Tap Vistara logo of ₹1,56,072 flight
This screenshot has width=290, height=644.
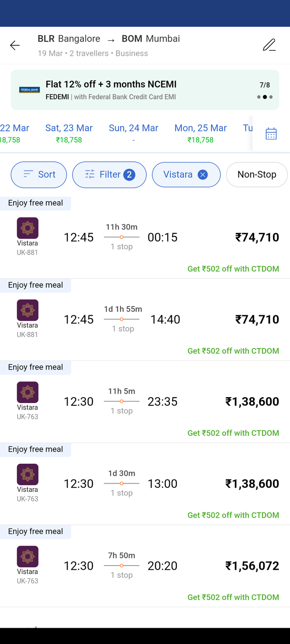(x=28, y=557)
